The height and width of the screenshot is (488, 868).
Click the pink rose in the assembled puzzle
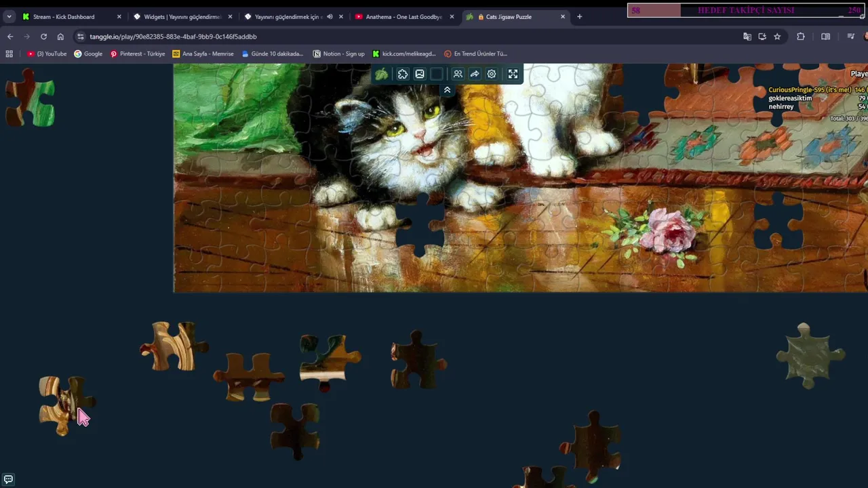pyautogui.click(x=669, y=230)
